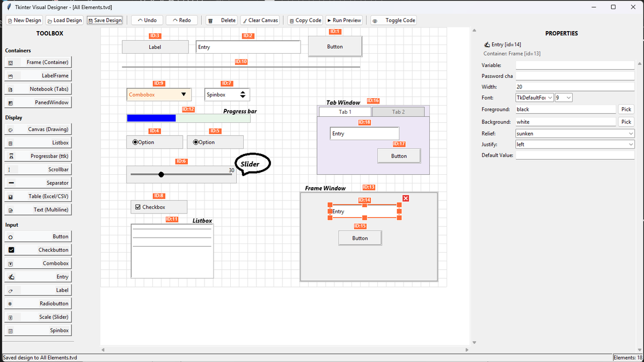Undo the last action
Screen dimensions: 644x362
(x=147, y=20)
